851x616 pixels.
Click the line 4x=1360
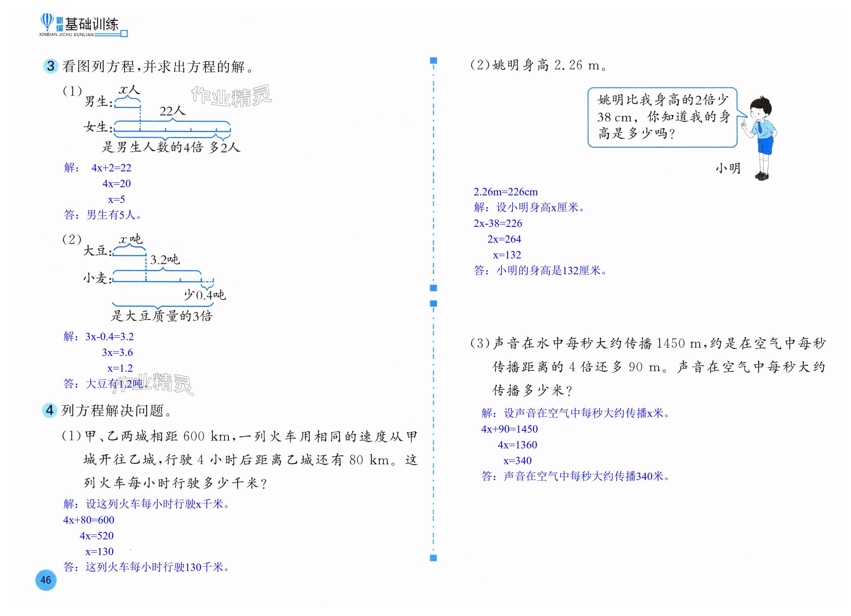(518, 444)
